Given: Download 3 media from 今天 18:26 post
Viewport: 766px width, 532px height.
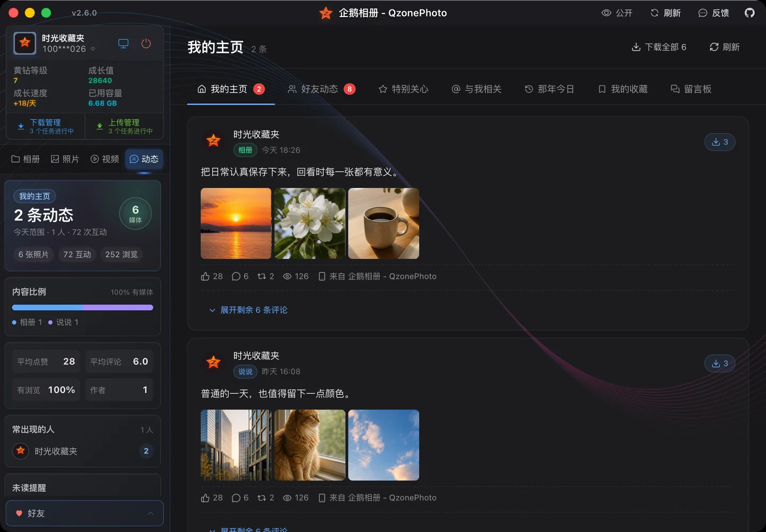Looking at the screenshot, I should coord(720,142).
